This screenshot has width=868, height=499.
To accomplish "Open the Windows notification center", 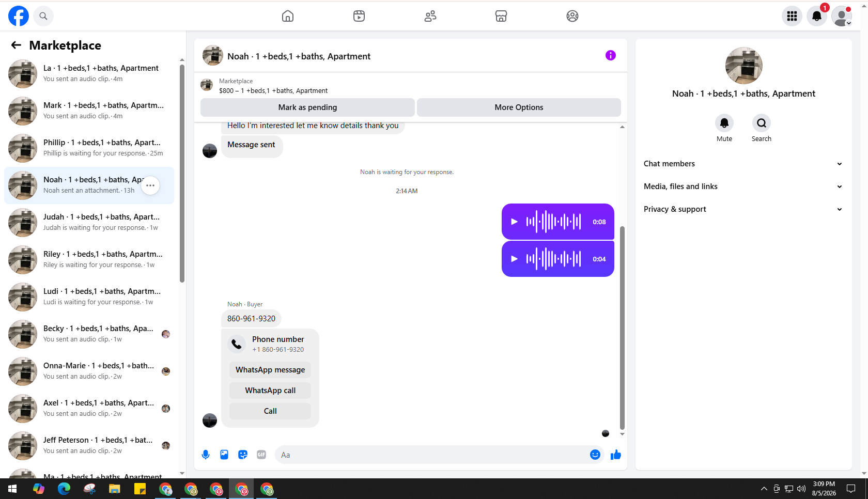I will pos(851,489).
